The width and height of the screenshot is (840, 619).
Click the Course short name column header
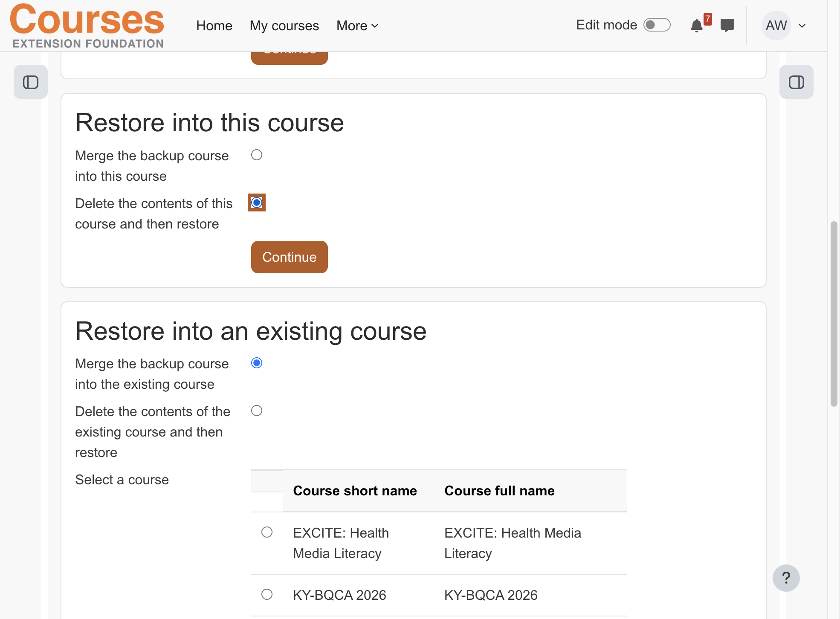click(x=355, y=491)
